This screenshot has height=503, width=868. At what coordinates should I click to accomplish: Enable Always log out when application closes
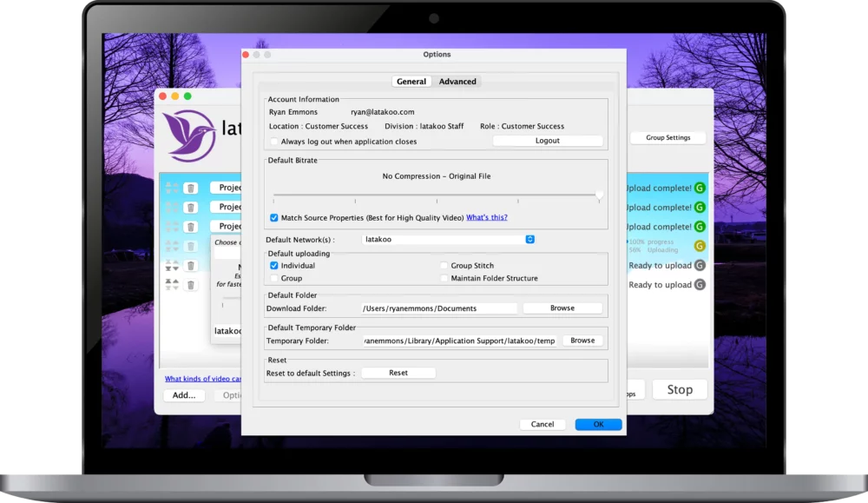tap(274, 142)
